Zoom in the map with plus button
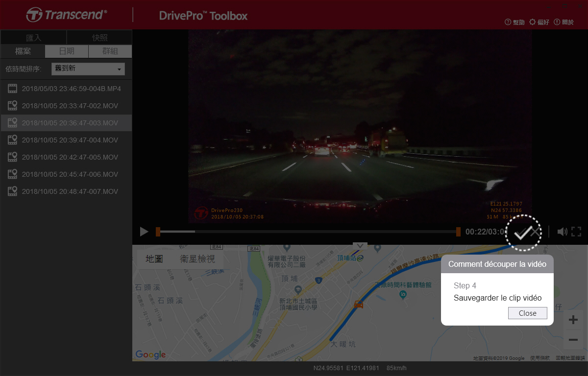Image resolution: width=588 pixels, height=376 pixels. (x=573, y=320)
